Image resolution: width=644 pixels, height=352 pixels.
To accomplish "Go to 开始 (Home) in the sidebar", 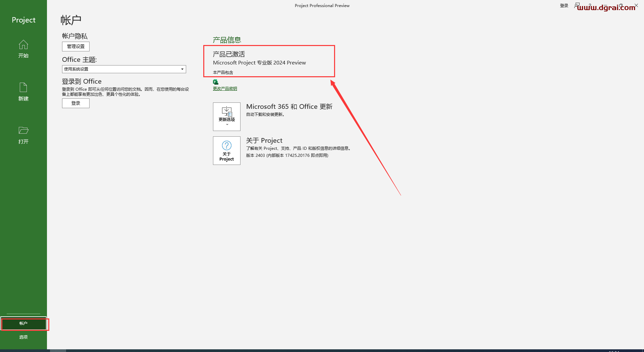I will click(23, 49).
